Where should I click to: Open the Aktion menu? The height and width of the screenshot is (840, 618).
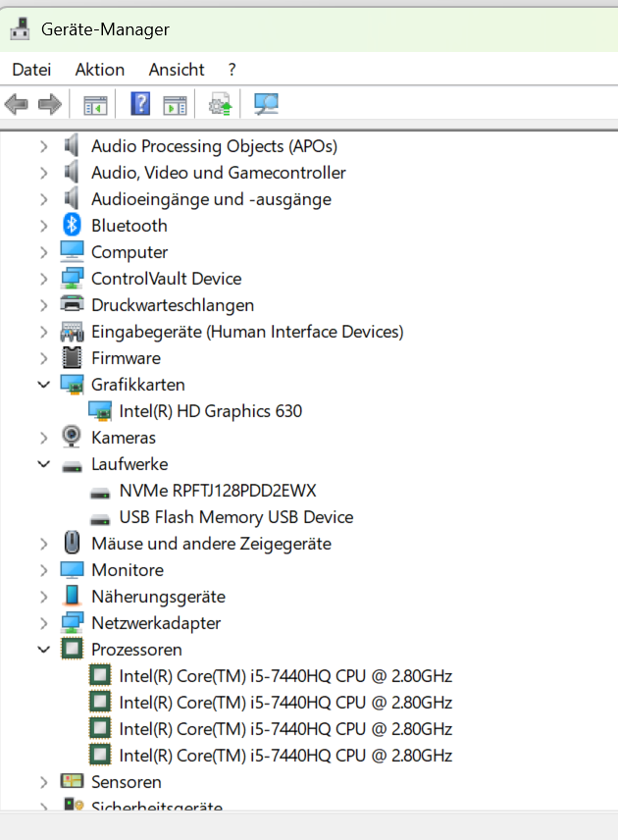pos(100,70)
